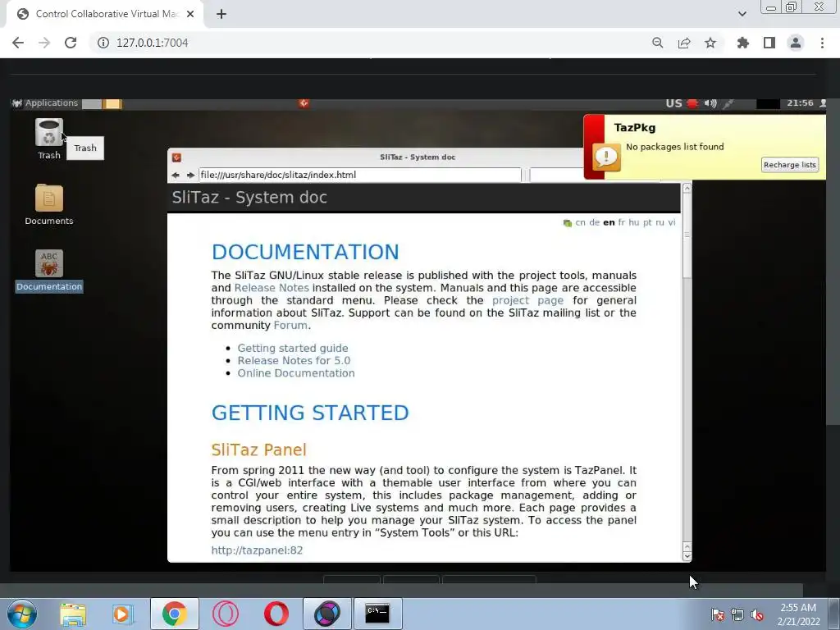This screenshot has height=630, width=840.
Task: Open the project page link
Action: 527,300
